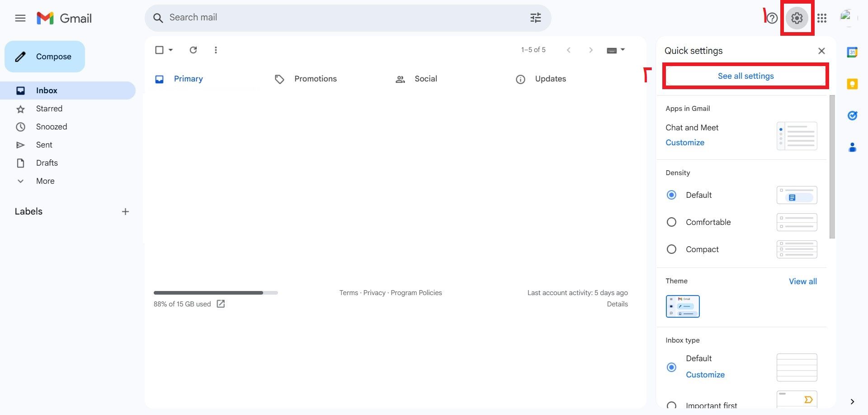This screenshot has width=868, height=415.
Task: Click the Compose button
Action: point(45,57)
